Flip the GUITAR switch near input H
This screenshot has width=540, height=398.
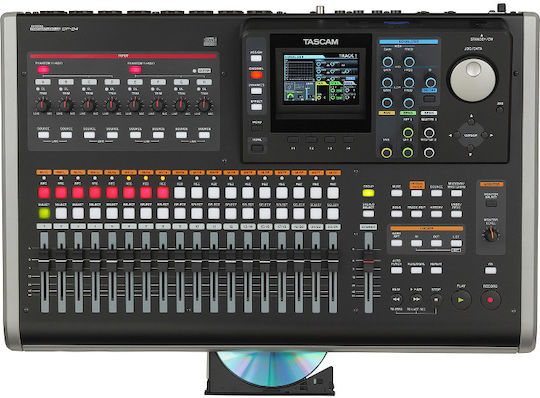click(x=204, y=71)
